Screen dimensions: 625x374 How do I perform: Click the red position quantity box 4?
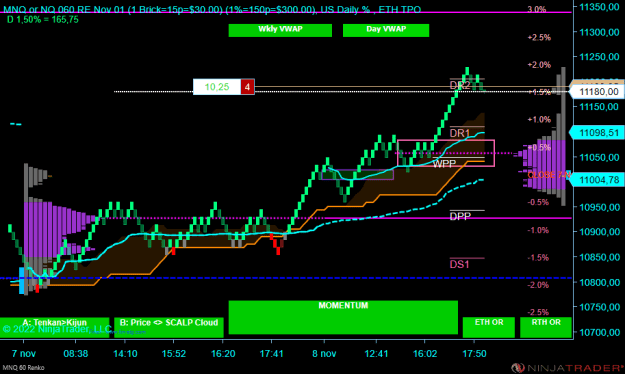247,87
